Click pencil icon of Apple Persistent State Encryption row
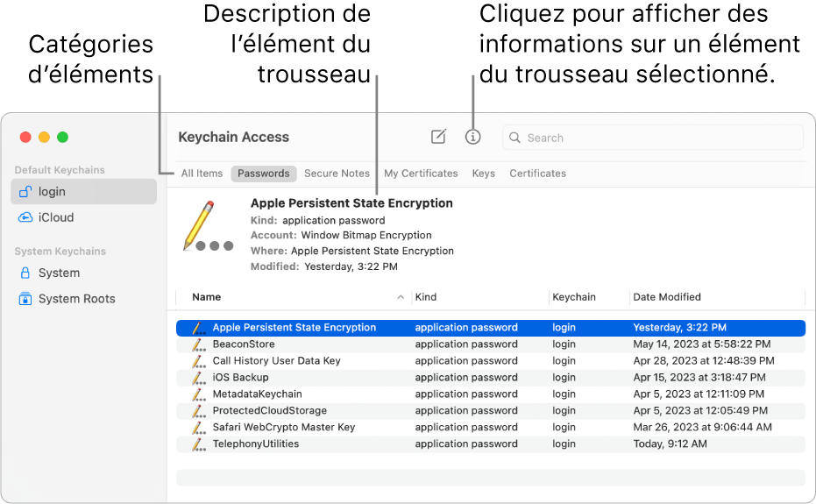Viewport: 816px width, 504px height. [199, 328]
